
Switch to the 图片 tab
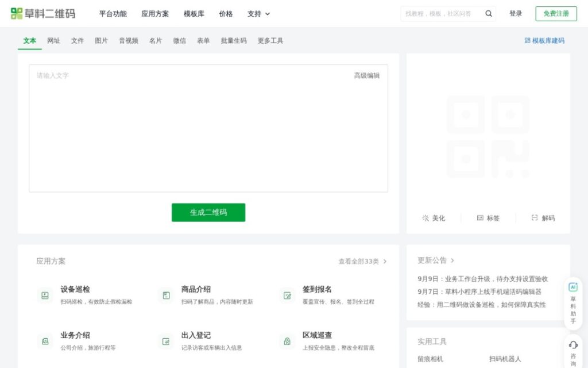point(101,41)
